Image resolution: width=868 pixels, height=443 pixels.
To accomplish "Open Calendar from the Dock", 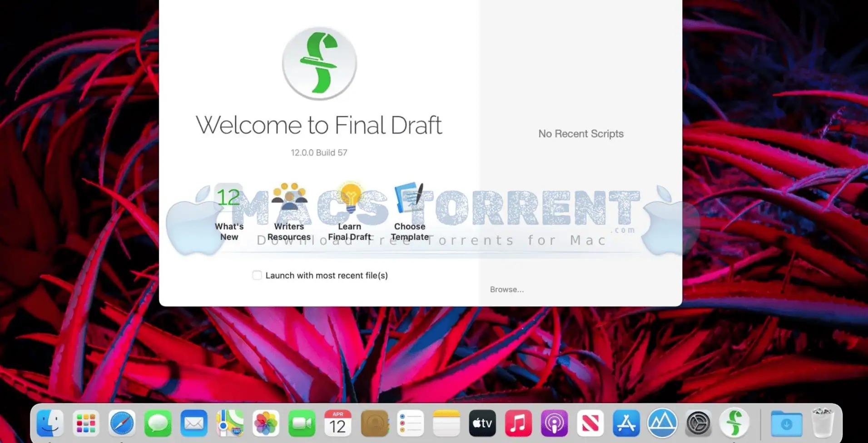I will [x=338, y=423].
